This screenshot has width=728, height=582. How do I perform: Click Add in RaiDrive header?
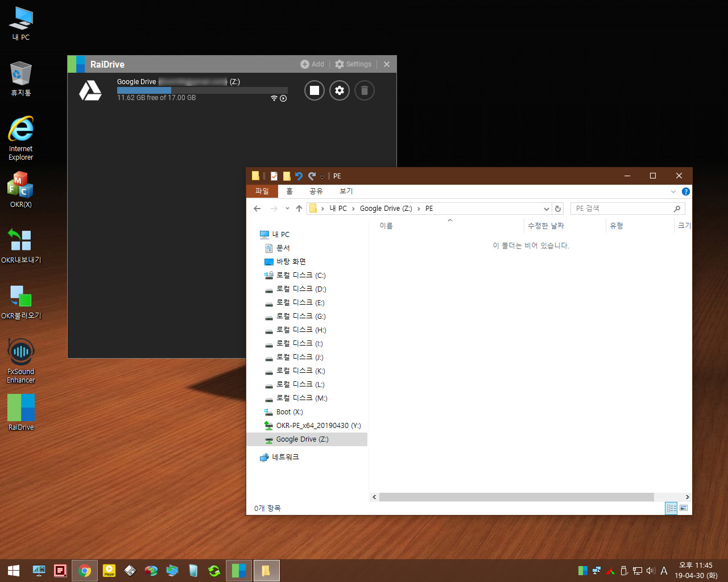tap(312, 64)
